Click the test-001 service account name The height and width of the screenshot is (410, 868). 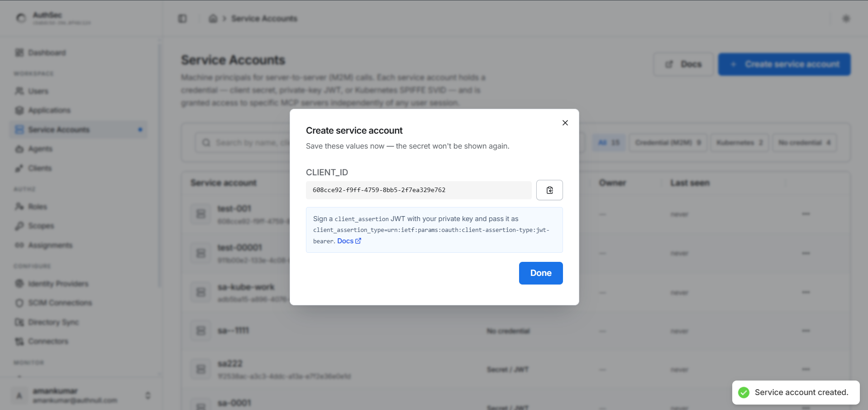[234, 209]
